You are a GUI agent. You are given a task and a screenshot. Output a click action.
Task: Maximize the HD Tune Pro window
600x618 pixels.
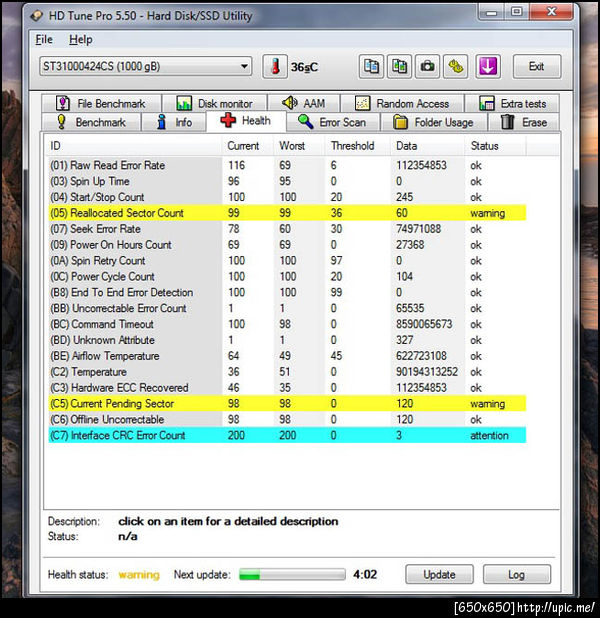click(516, 12)
